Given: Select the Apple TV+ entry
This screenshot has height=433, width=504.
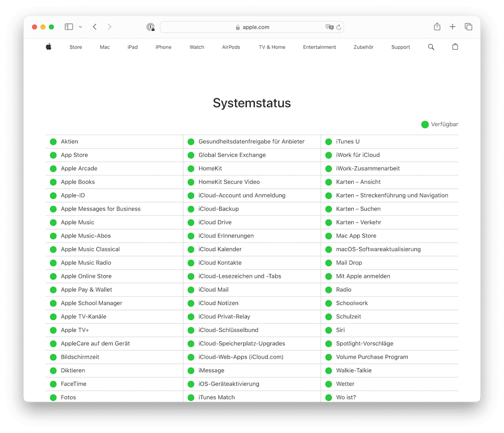Looking at the screenshot, I should click(x=114, y=330).
